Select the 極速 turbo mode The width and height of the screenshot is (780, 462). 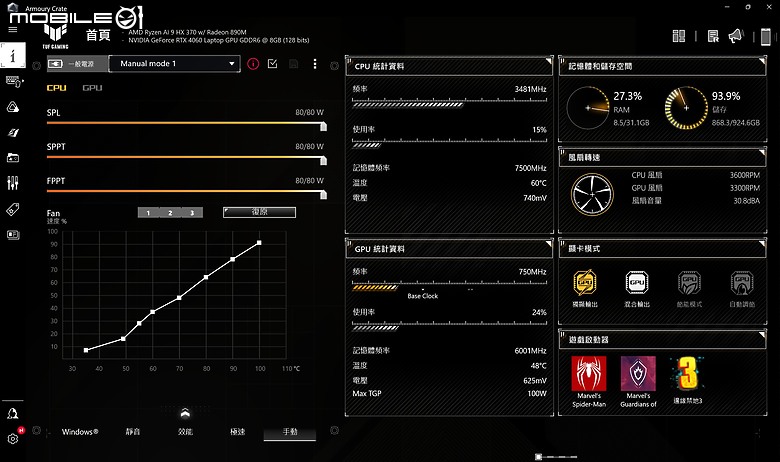tap(237, 432)
